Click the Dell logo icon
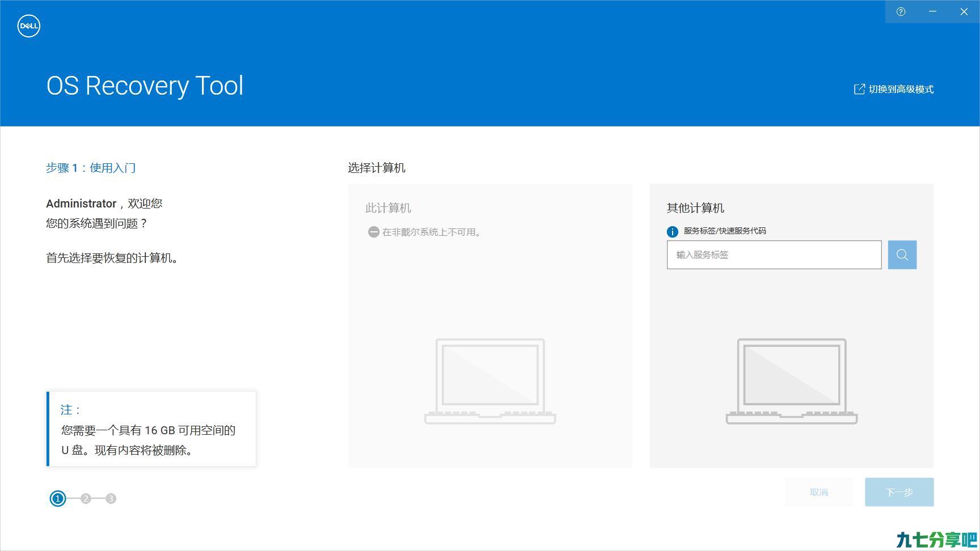 click(x=29, y=26)
